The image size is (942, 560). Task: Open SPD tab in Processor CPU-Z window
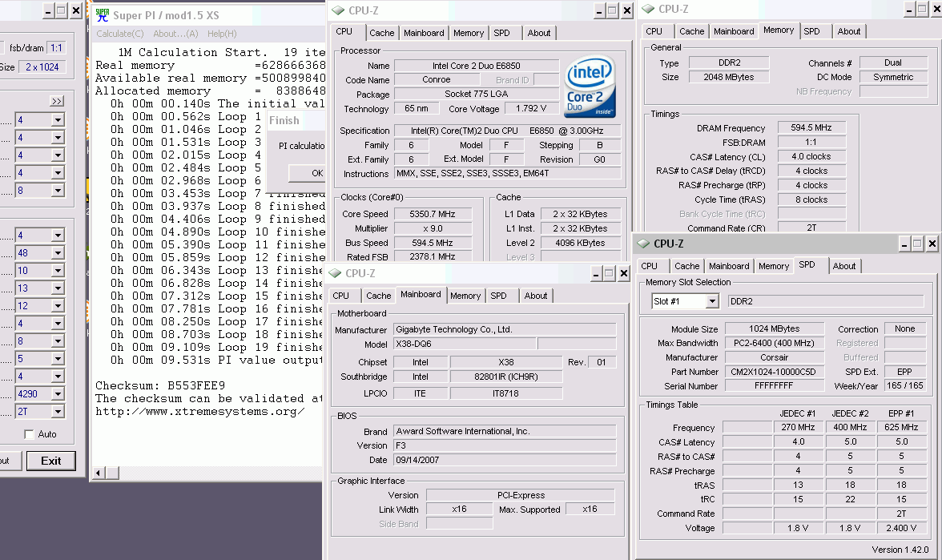pos(501,33)
